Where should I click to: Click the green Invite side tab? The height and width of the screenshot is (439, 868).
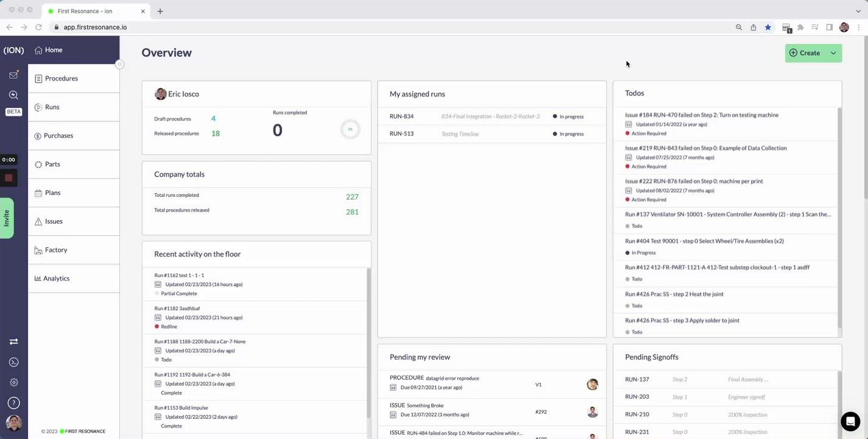click(7, 218)
